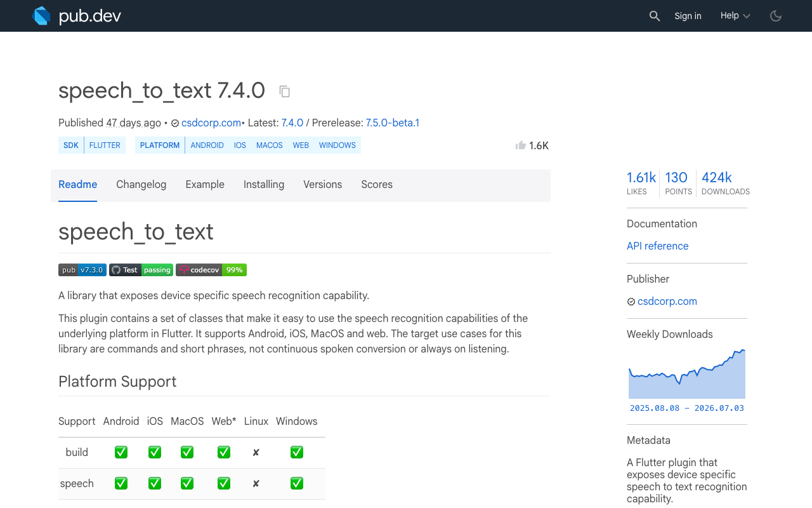Click the Web speech checkmark
This screenshot has width=812, height=508.
(224, 483)
